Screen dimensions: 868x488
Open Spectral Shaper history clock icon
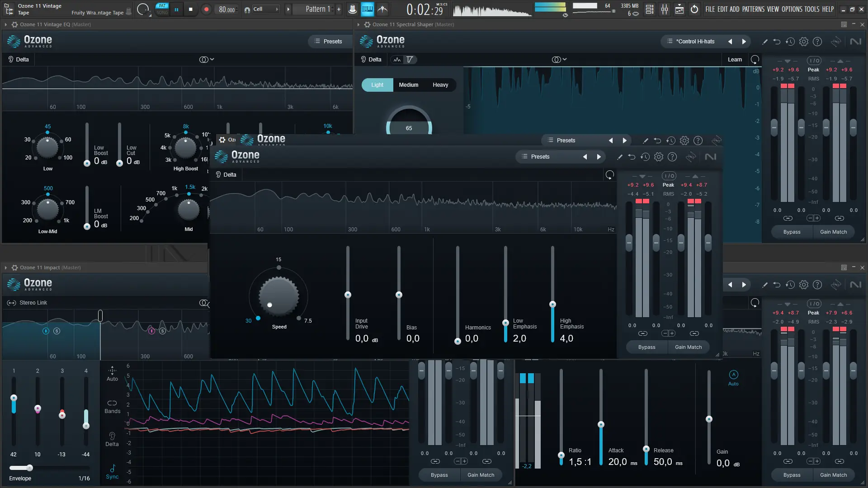790,42
